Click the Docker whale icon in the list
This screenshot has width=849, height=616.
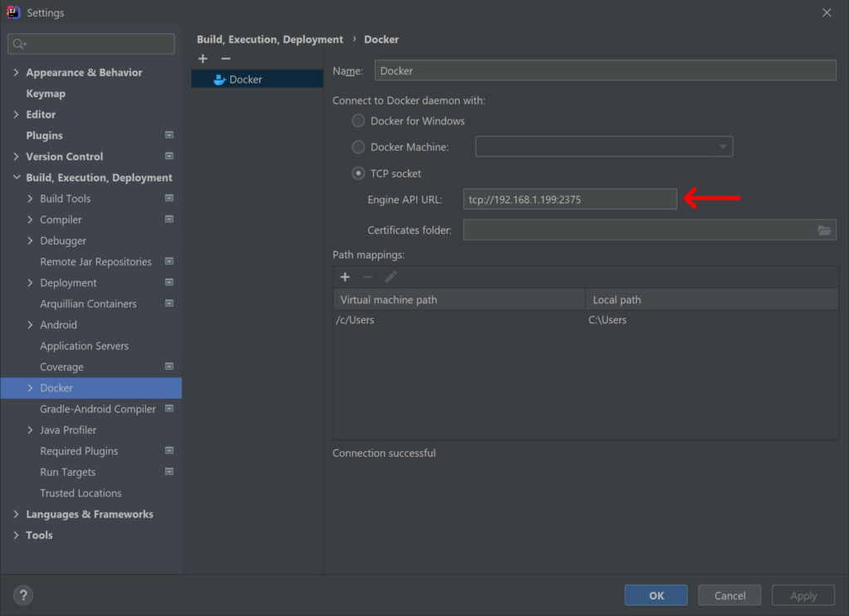pos(219,80)
